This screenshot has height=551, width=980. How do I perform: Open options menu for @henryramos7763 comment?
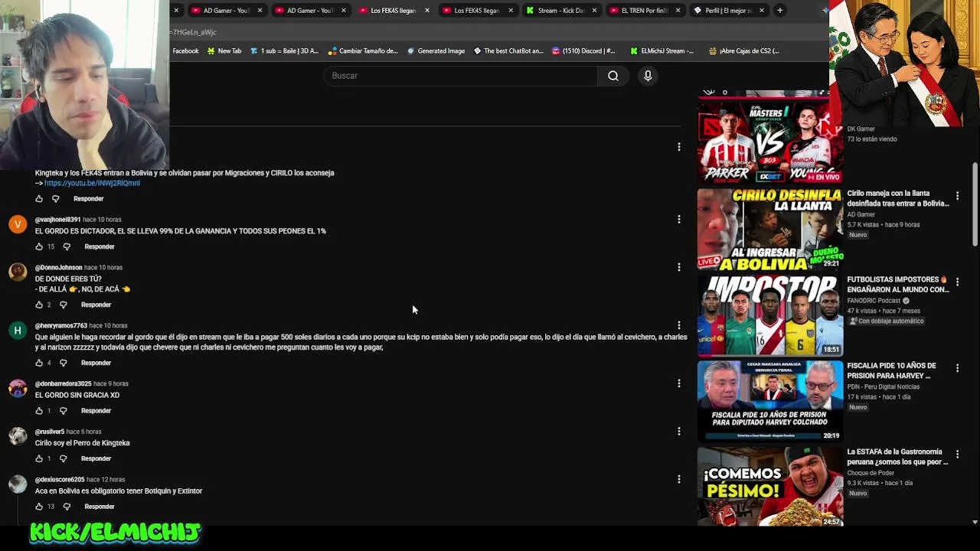click(x=678, y=325)
